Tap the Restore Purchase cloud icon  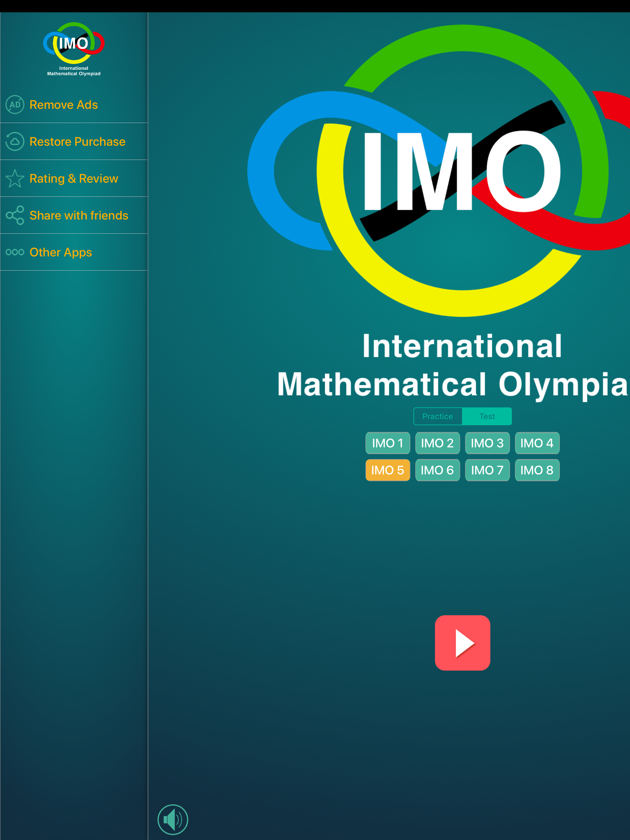click(x=15, y=141)
